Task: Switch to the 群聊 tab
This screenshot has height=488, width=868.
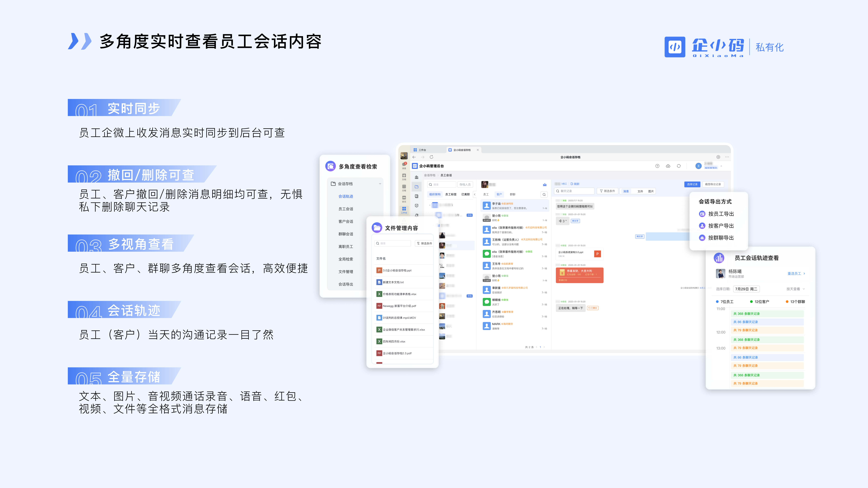Action: click(512, 194)
